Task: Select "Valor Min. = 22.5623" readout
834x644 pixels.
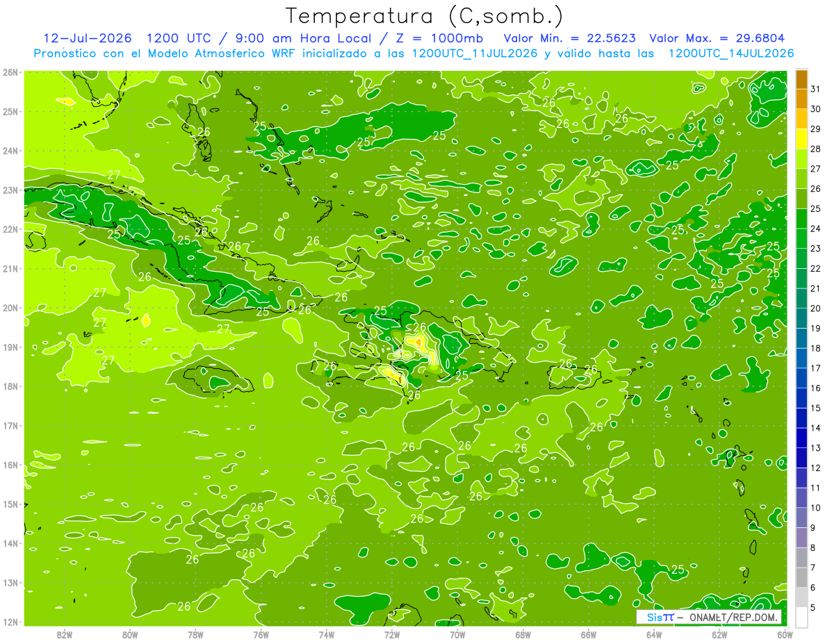Action: tap(570, 38)
